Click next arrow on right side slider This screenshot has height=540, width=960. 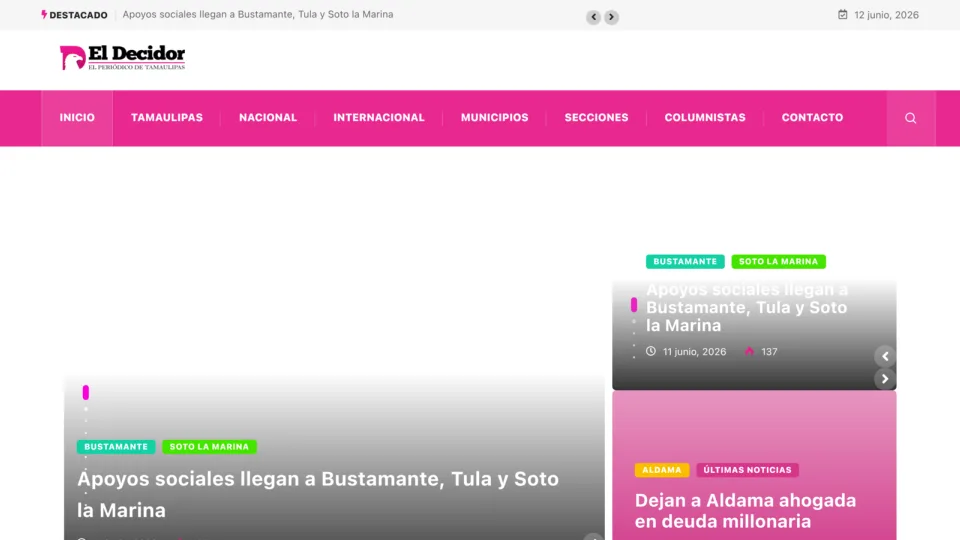point(885,379)
